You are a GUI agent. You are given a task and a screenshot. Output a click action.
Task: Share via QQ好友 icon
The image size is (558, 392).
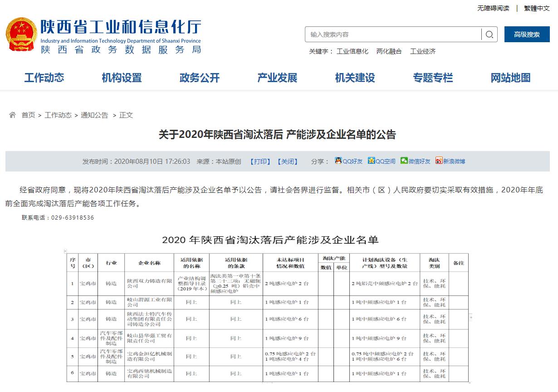pyautogui.click(x=338, y=161)
